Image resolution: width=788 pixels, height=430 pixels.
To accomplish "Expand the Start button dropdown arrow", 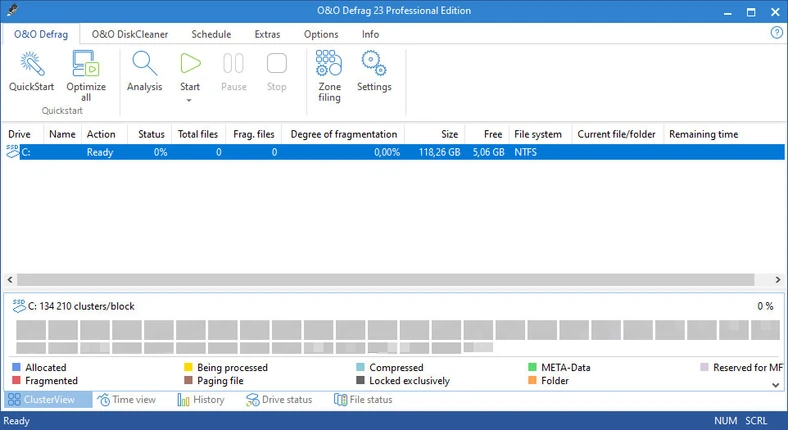I will (x=189, y=100).
